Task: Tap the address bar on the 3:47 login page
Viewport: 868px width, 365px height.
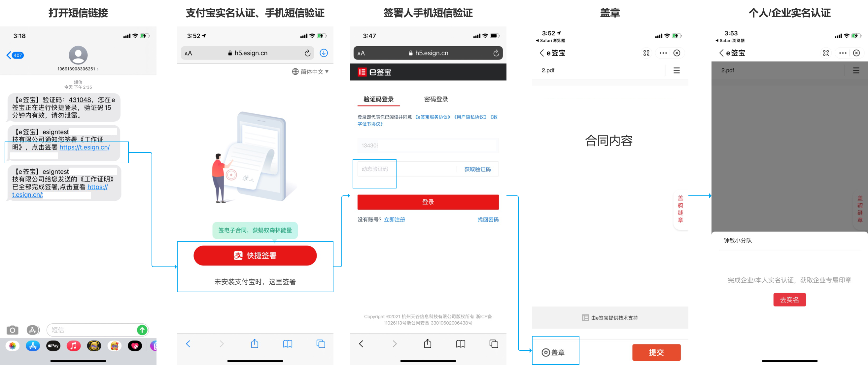Action: coord(428,53)
